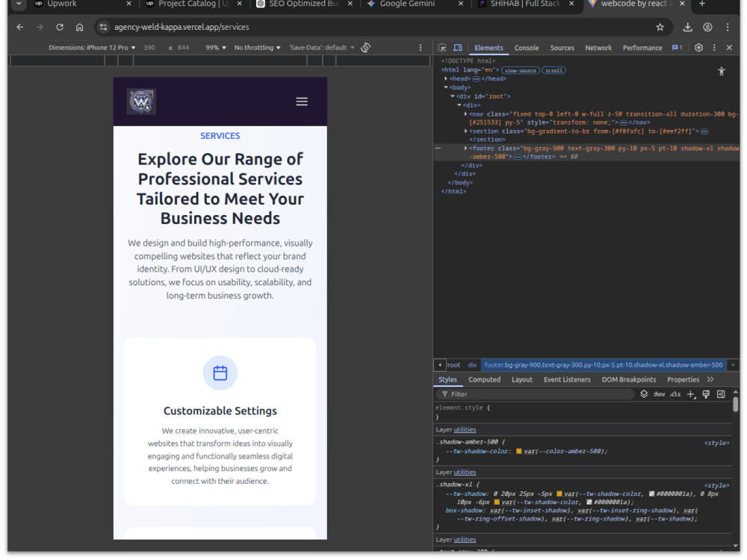Click the scroll badge on html

554,70
